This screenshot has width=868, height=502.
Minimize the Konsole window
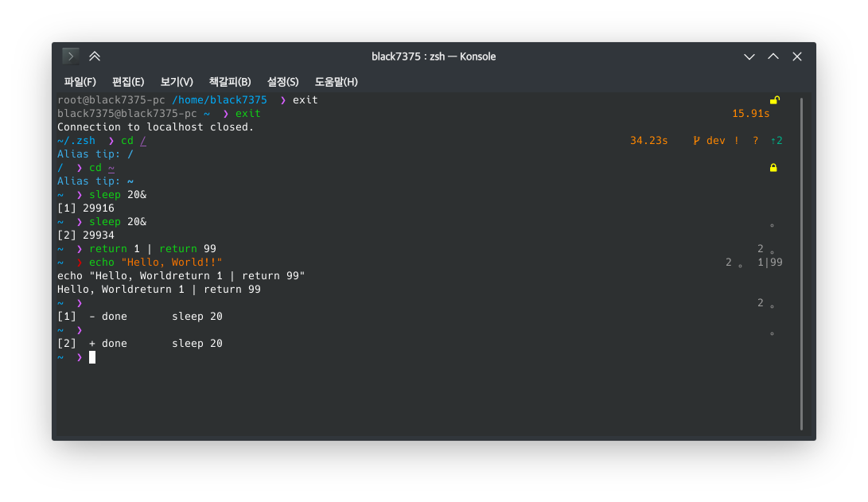(x=749, y=56)
